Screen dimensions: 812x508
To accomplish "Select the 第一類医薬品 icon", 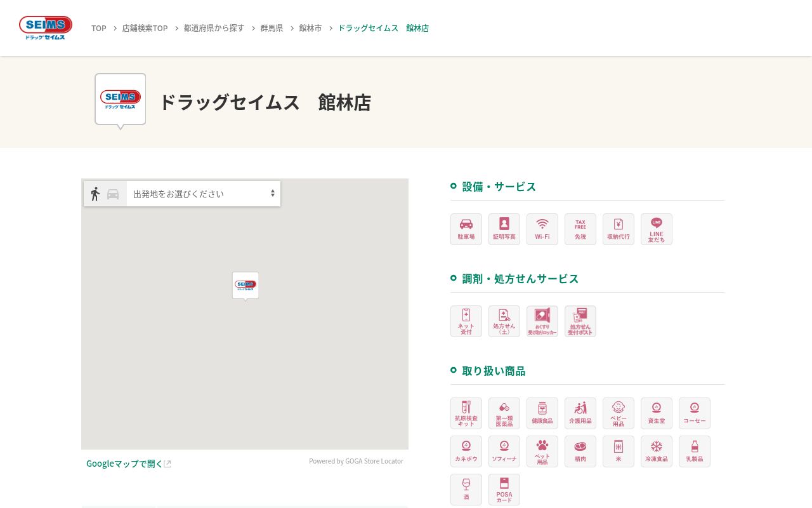I will coord(504,413).
